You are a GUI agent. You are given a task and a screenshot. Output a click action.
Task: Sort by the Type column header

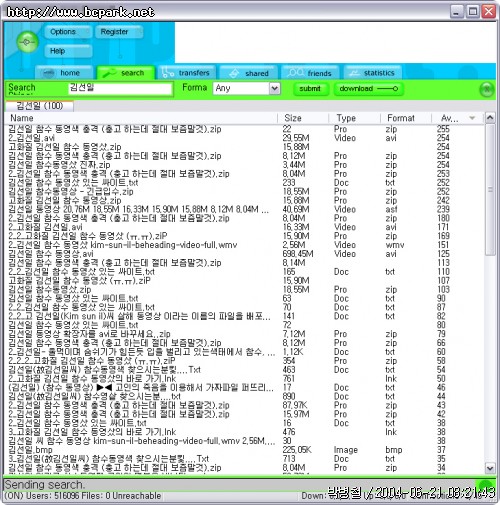354,118
